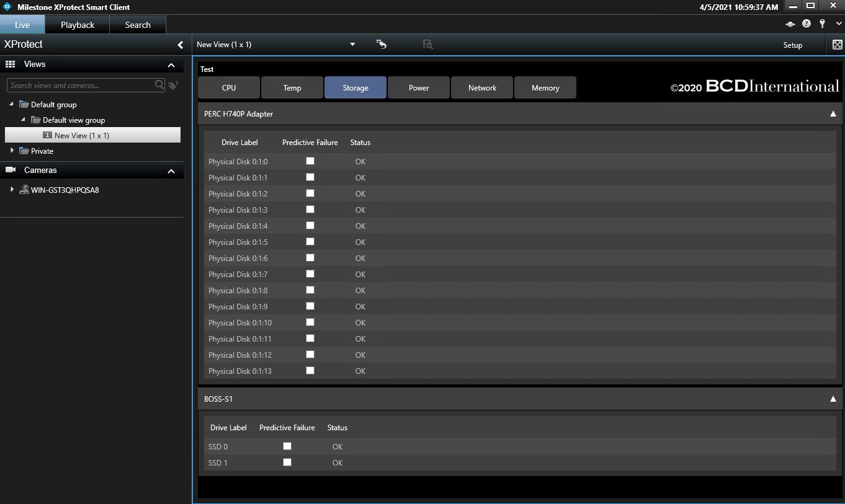Click the WIN-GST3QHPQSA8 server icon
Image resolution: width=845 pixels, height=504 pixels.
24,190
